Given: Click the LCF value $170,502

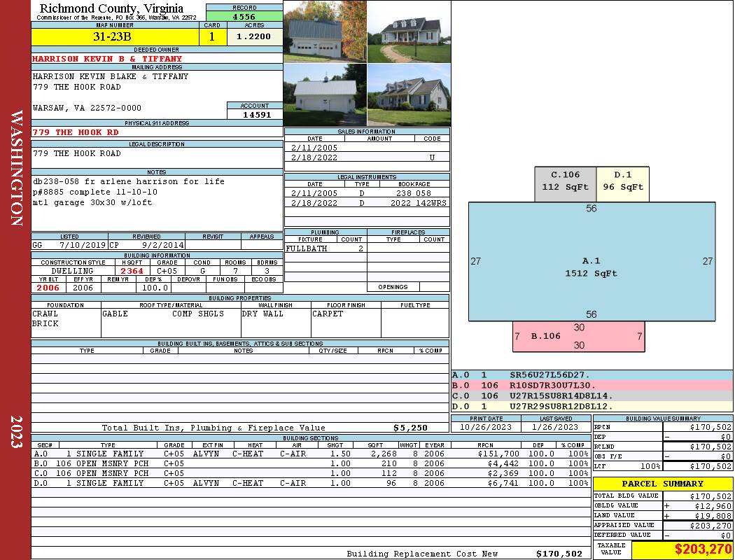Looking at the screenshot, I should click(x=710, y=466).
